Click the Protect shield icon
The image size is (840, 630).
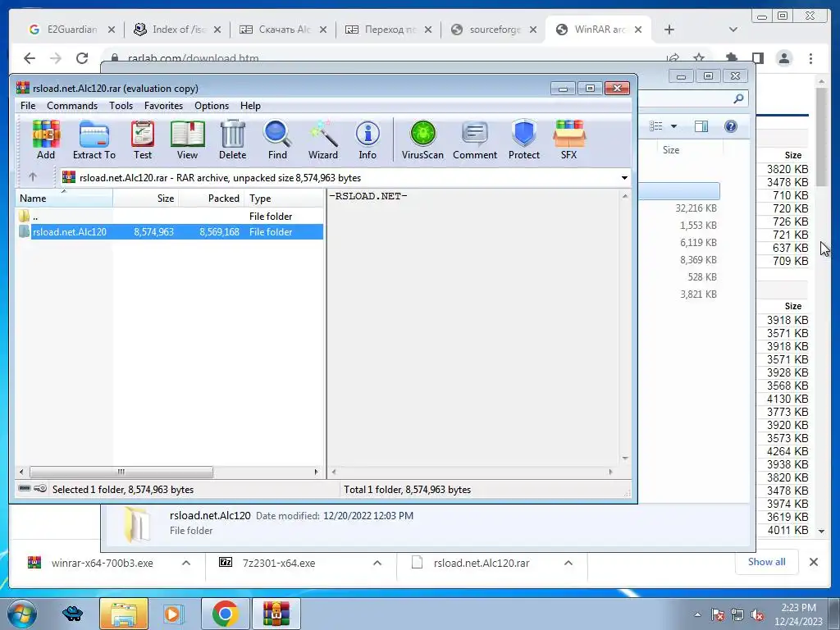coord(524,139)
